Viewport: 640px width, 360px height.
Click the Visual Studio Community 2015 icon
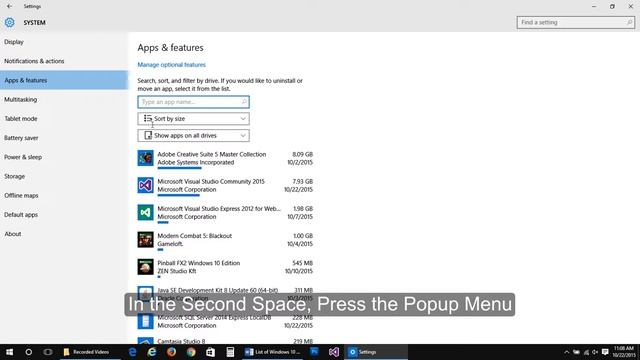(145, 185)
